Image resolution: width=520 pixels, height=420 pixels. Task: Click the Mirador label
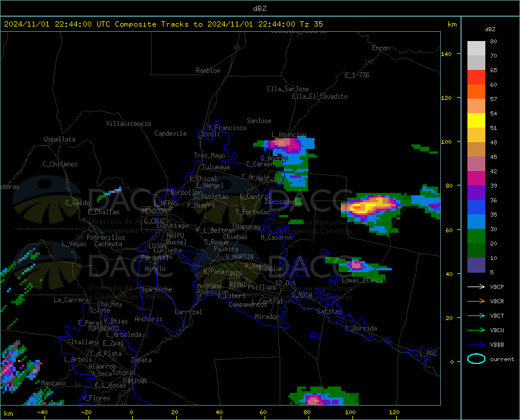[266, 317]
